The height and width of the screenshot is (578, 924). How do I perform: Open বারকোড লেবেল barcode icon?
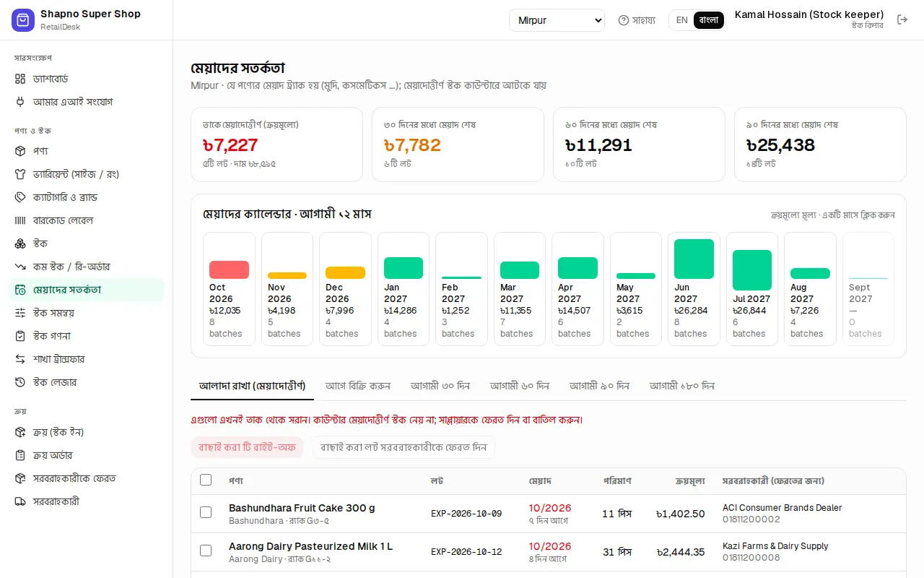pyautogui.click(x=20, y=220)
